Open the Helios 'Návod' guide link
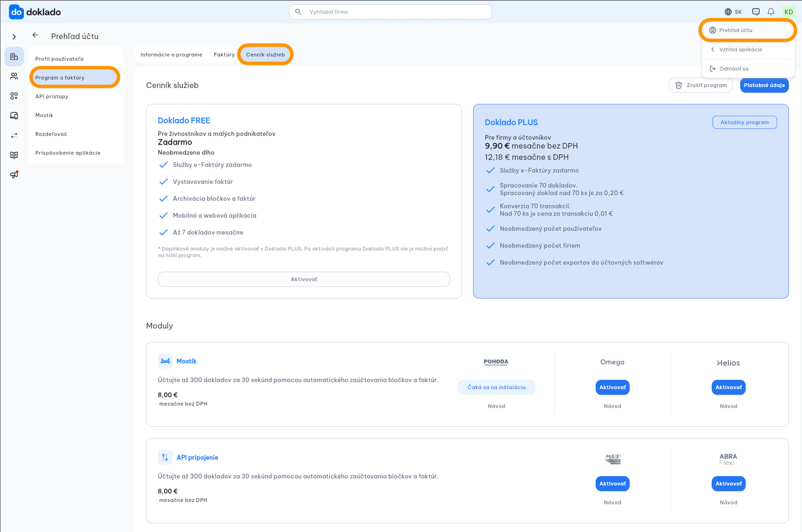Screen dimensions: 802x532 [x=728, y=406]
